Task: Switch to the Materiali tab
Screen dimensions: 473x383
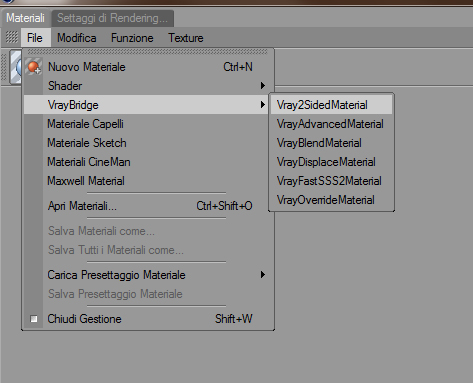Action: tap(25, 18)
